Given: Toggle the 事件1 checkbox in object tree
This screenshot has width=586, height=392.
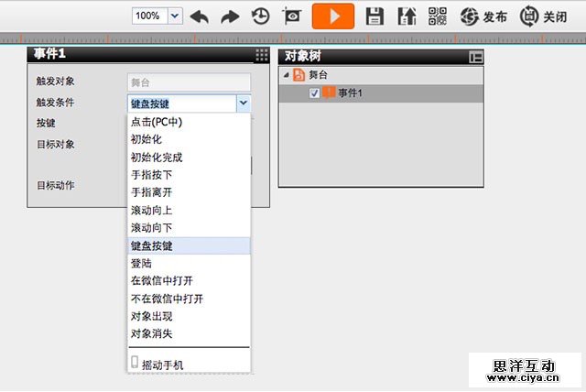Looking at the screenshot, I should click(x=314, y=93).
